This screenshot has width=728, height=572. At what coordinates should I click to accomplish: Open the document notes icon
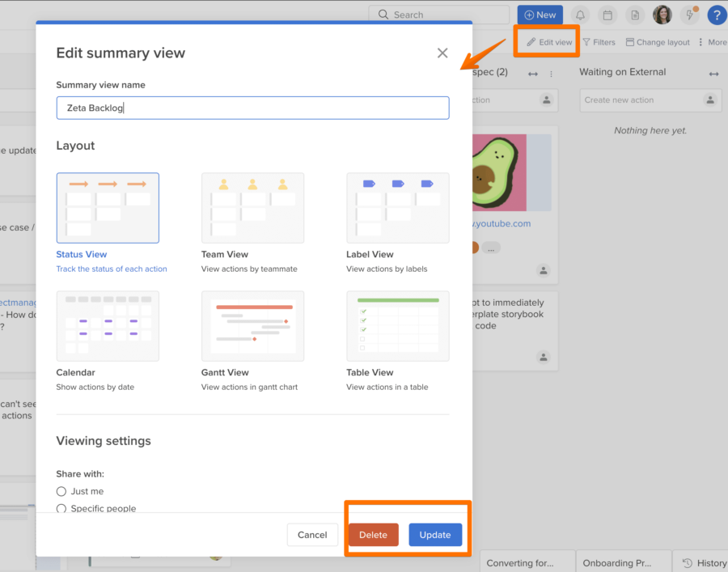pos(635,15)
